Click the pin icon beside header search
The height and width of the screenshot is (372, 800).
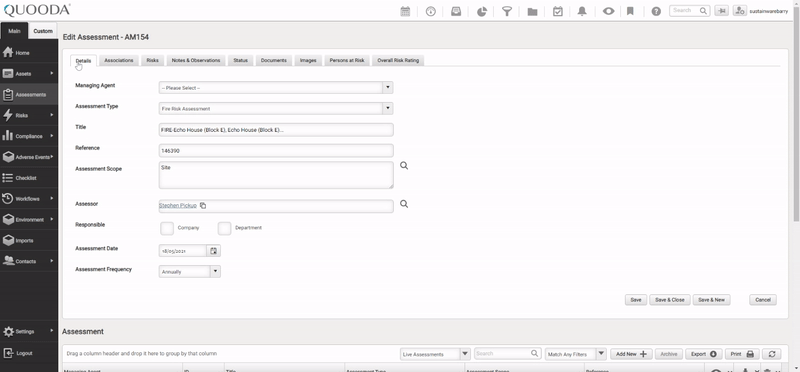721,11
